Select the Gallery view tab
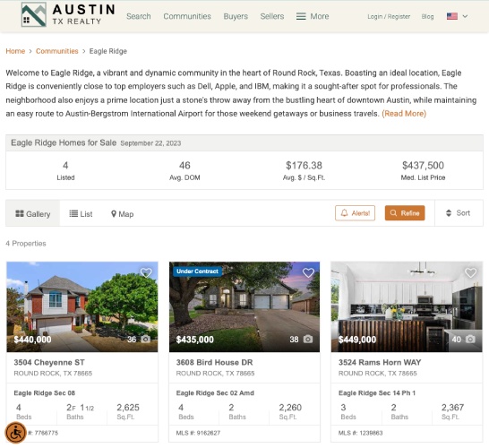 click(x=33, y=214)
